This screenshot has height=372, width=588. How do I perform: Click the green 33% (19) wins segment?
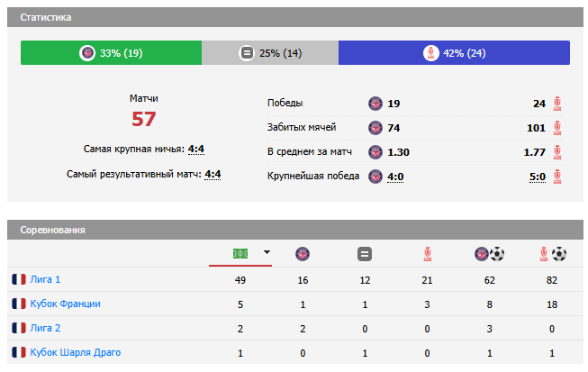click(x=111, y=53)
